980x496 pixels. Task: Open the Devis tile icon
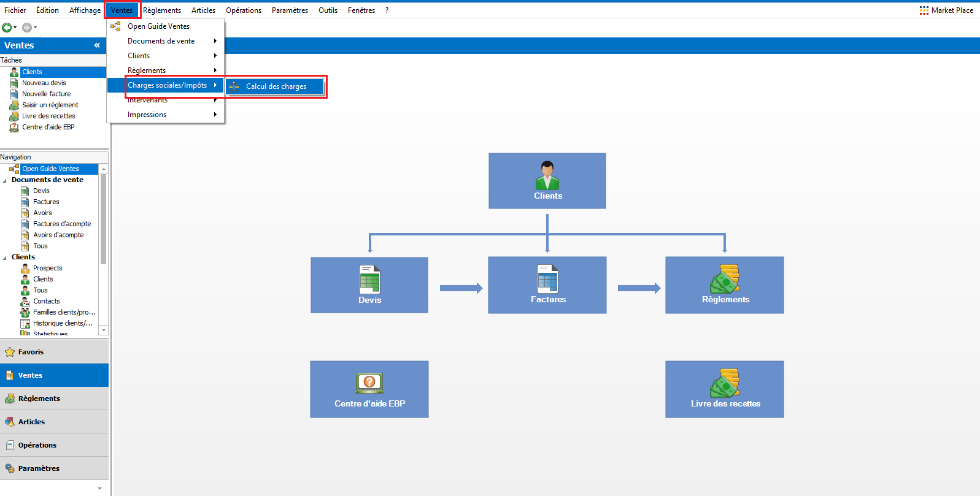pyautogui.click(x=369, y=280)
